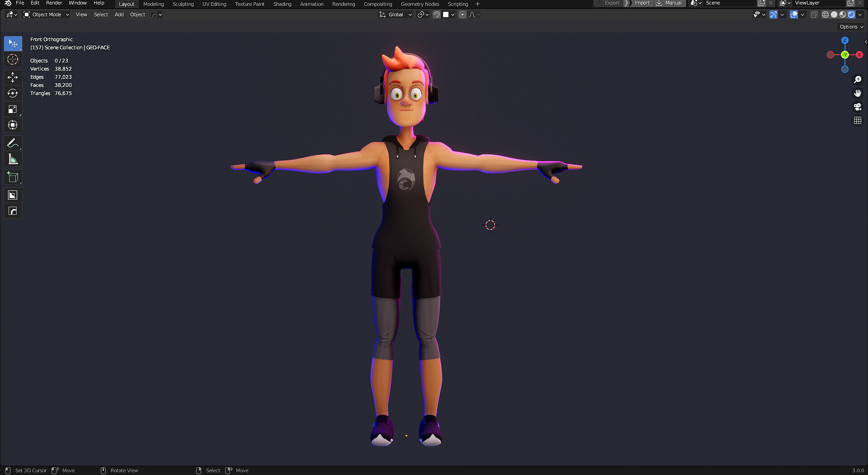868x475 pixels.
Task: Pick the Annotate tool
Action: coord(13,143)
